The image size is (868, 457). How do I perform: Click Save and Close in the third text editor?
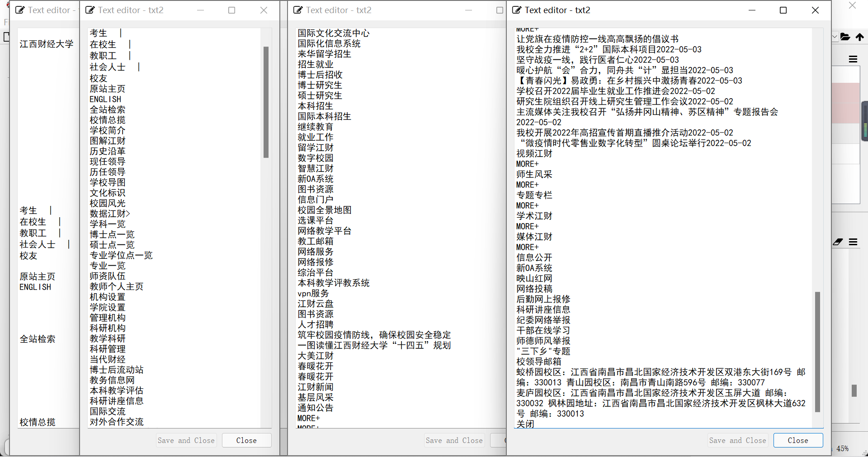point(454,440)
